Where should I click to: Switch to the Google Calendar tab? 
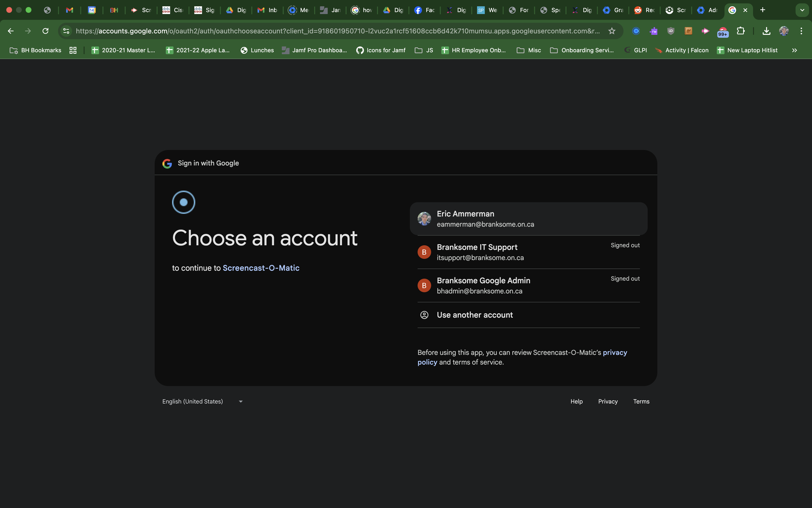pos(92,10)
